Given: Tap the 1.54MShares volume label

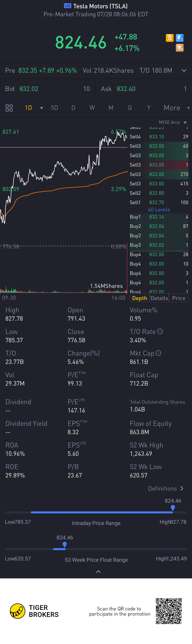Looking at the screenshot, I should click(106, 286).
